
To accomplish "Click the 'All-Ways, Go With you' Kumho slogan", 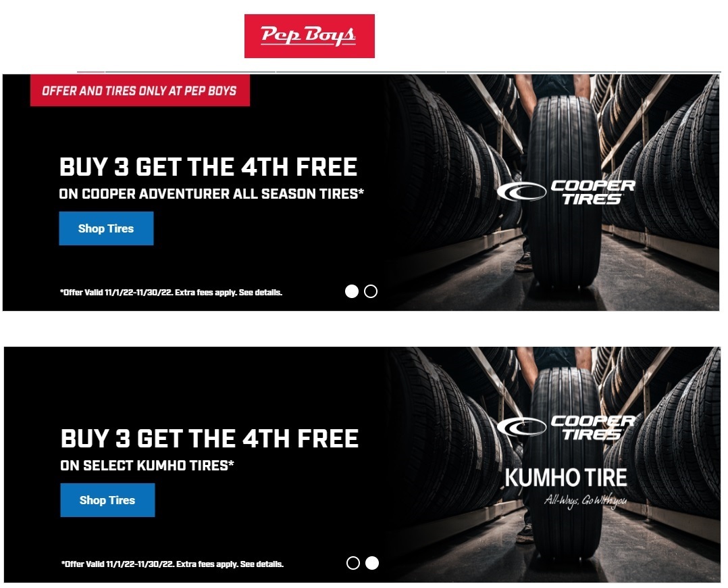I will (x=586, y=501).
